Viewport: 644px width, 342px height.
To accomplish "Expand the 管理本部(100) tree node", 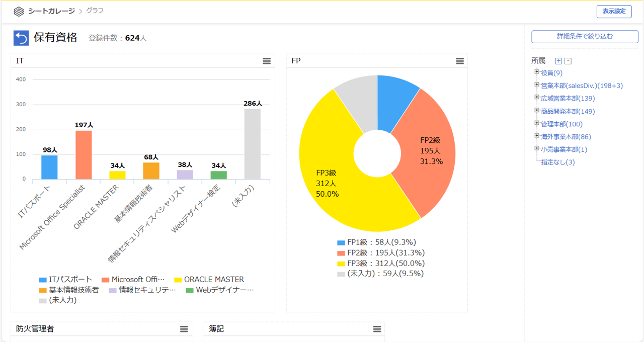I will (x=537, y=123).
